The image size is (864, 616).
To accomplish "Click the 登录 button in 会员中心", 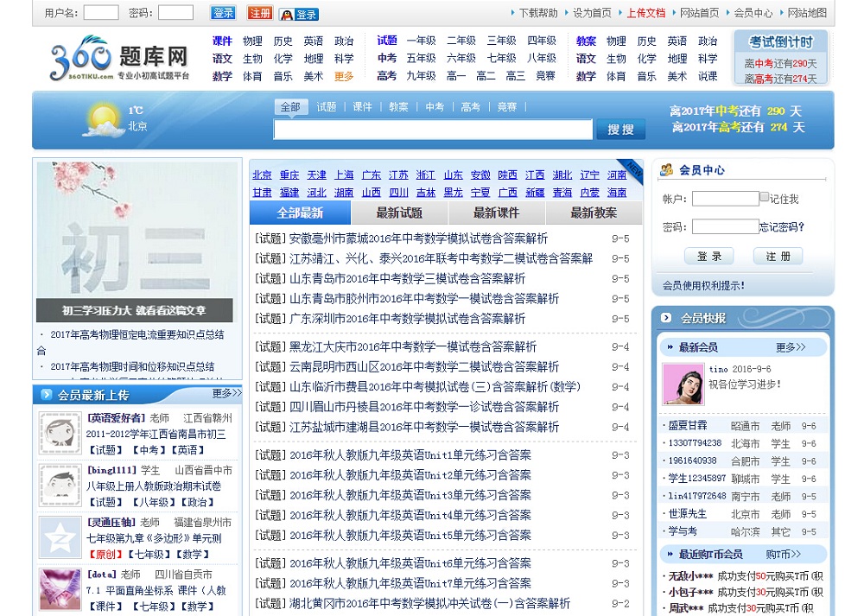I will 709,257.
